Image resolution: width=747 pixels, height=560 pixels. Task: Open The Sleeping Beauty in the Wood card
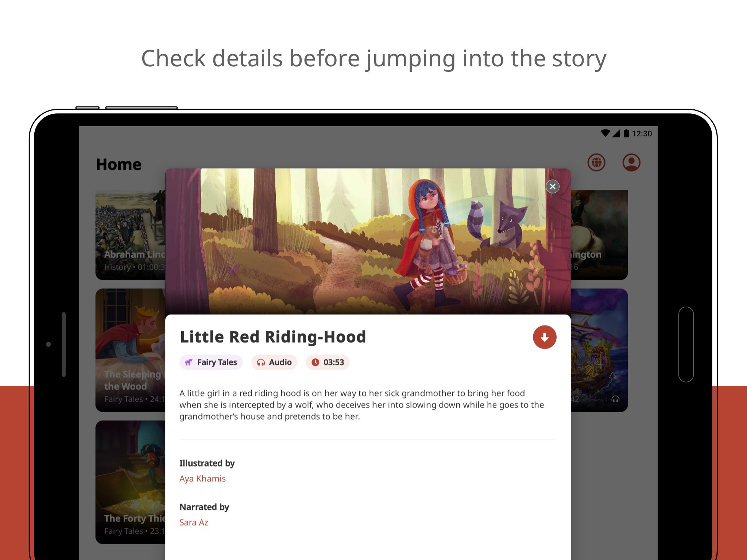click(x=130, y=350)
